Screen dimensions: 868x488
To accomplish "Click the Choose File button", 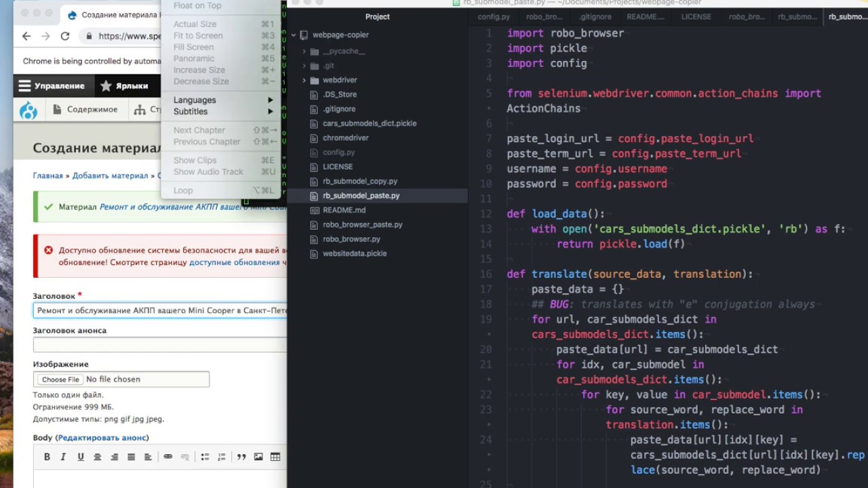I will [x=60, y=380].
